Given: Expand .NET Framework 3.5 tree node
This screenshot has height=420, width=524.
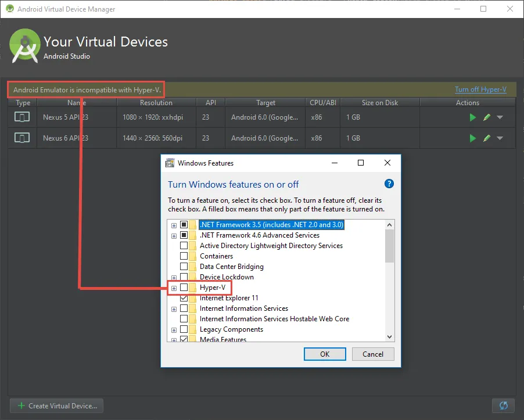Looking at the screenshot, I should (x=174, y=225).
